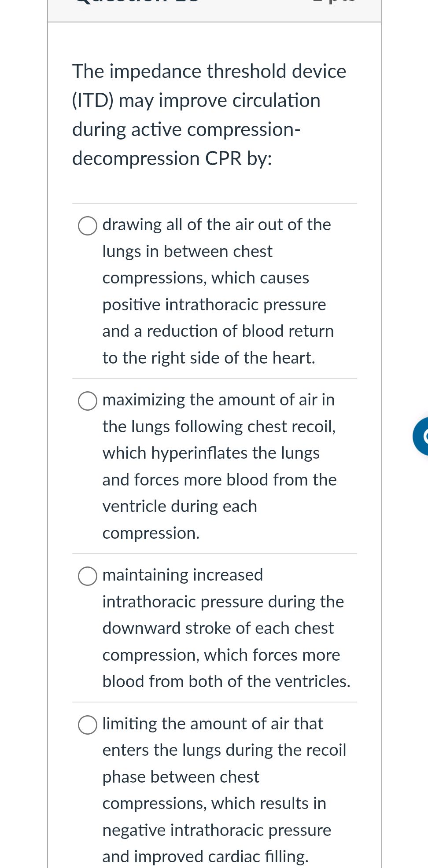Click answer label 'limiting the amount of air that'

[213, 724]
